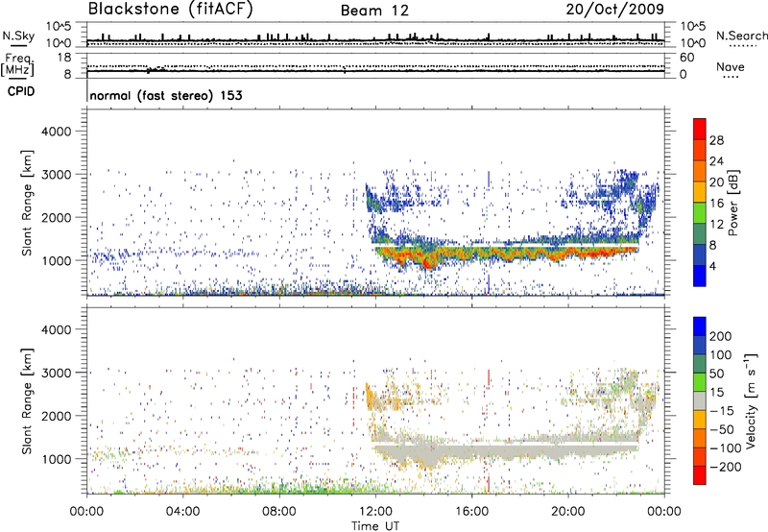Click the '12:00' time axis label

coord(375,512)
